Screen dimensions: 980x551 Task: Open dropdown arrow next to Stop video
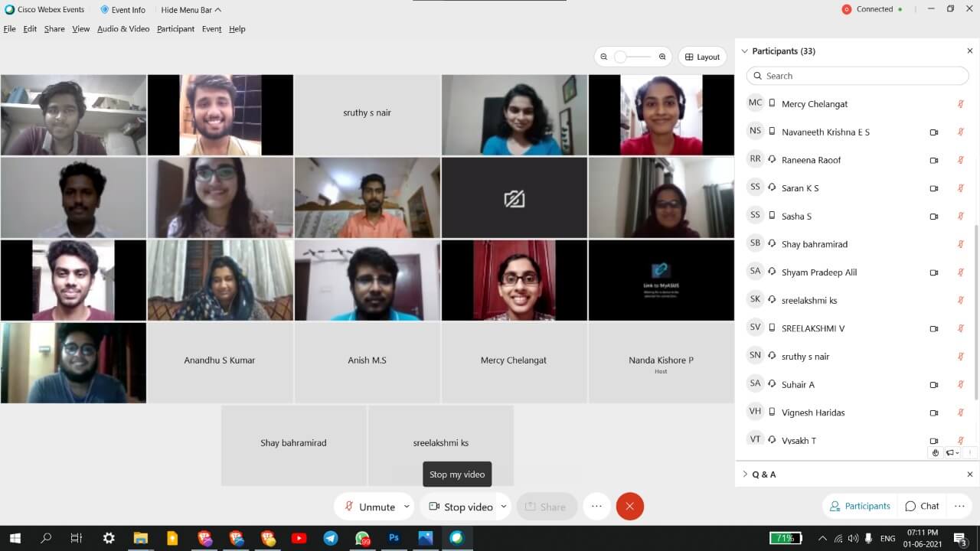coord(504,507)
